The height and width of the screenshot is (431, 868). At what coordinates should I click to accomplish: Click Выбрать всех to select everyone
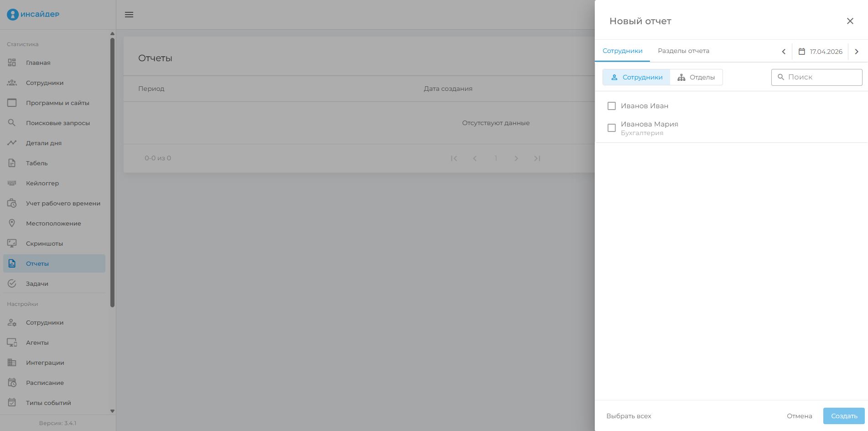point(629,416)
